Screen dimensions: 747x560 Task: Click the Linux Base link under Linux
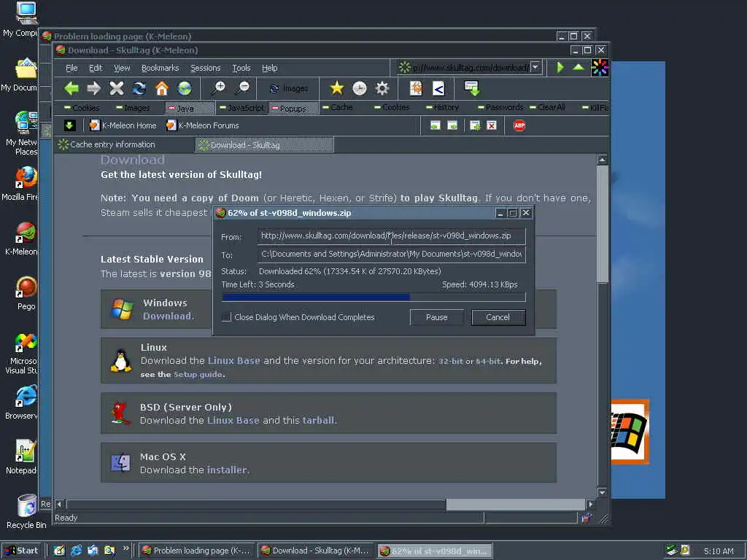click(x=234, y=360)
